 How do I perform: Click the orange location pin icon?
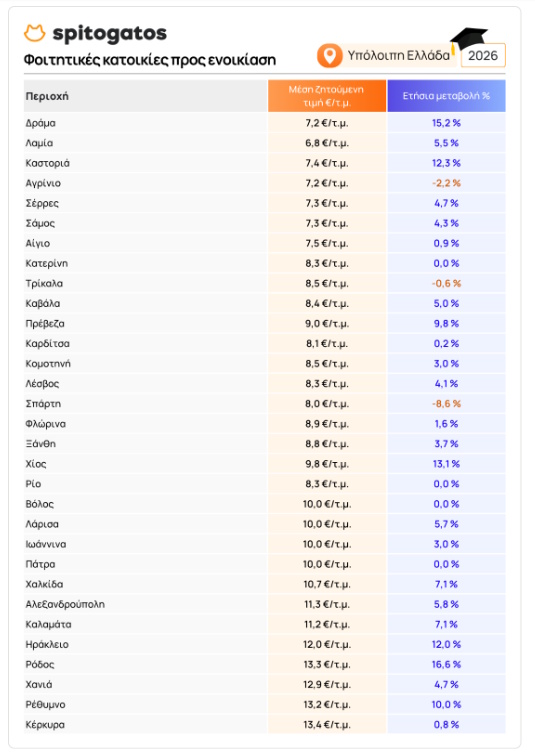pos(329,56)
